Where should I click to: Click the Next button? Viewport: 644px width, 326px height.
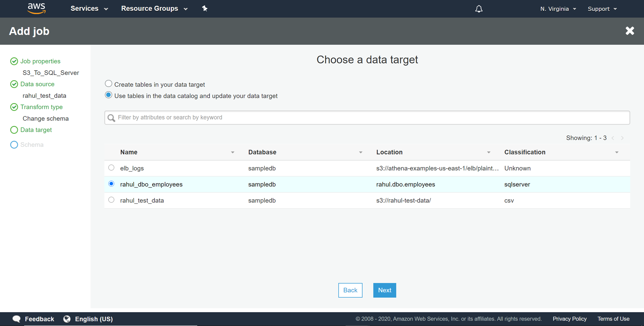coord(384,290)
